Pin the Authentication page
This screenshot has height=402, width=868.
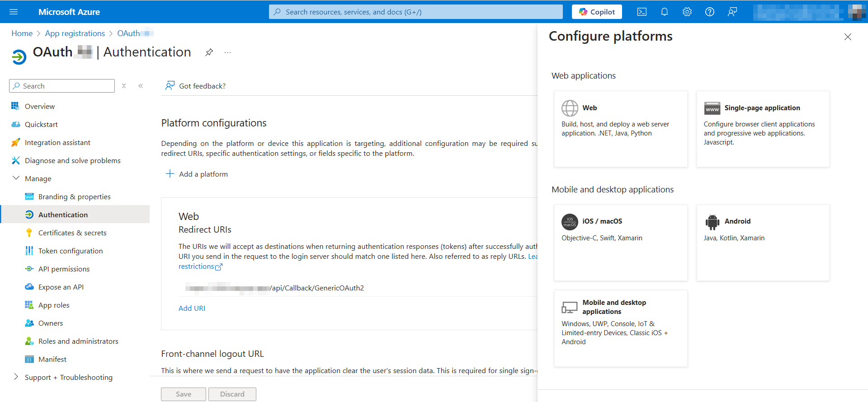pyautogui.click(x=209, y=52)
